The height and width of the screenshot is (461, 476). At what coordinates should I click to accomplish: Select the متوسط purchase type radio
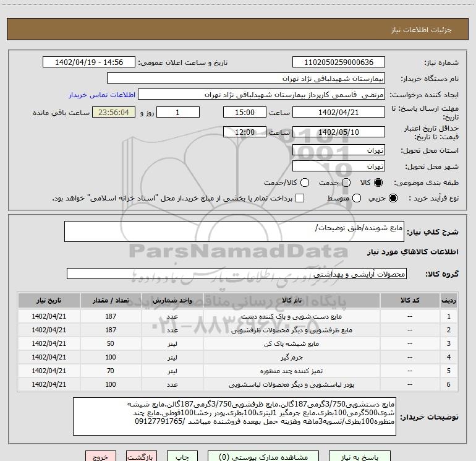(357, 198)
